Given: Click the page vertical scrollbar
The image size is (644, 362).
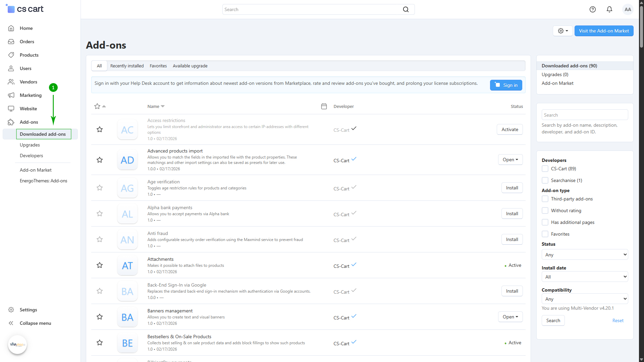Looking at the screenshot, I should pyautogui.click(x=641, y=27).
